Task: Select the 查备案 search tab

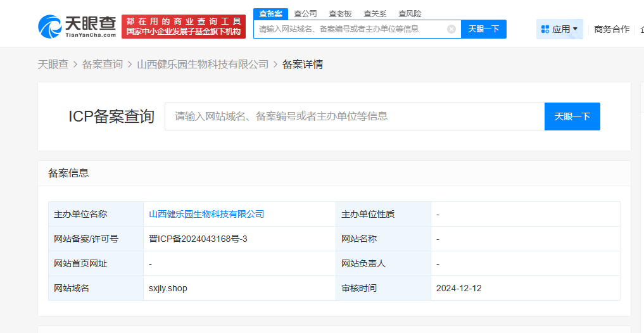Action: pyautogui.click(x=270, y=13)
